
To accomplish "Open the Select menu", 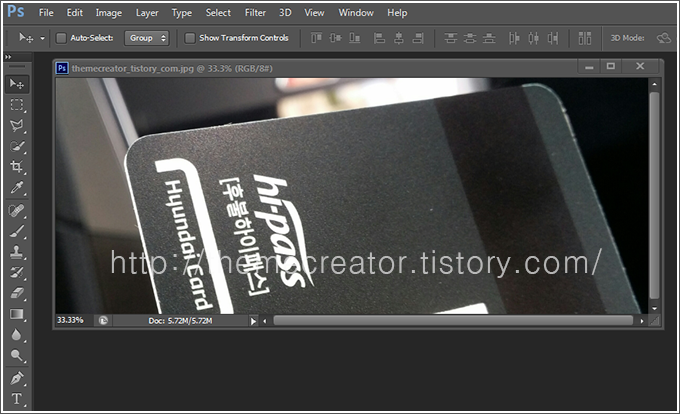I will coord(218,13).
